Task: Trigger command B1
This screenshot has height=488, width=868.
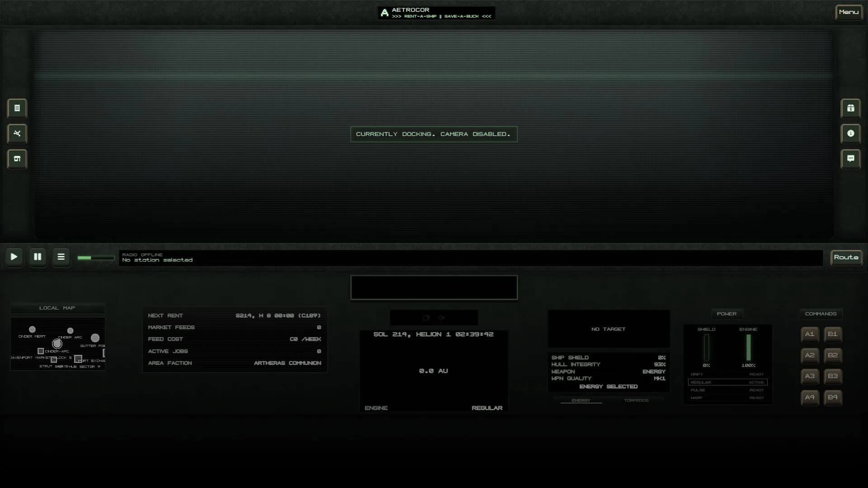Action: [x=833, y=334]
